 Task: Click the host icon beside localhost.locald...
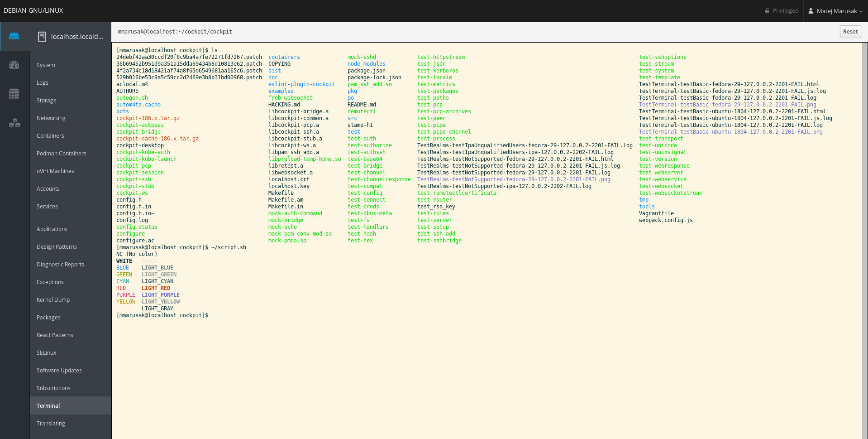[42, 36]
